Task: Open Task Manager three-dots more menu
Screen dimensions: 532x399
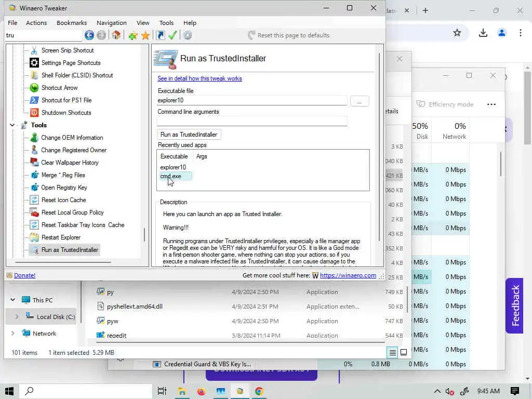Action: (x=491, y=104)
